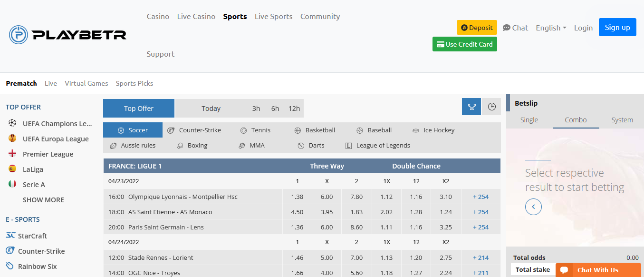Click the betslip back arrow circle

533,207
